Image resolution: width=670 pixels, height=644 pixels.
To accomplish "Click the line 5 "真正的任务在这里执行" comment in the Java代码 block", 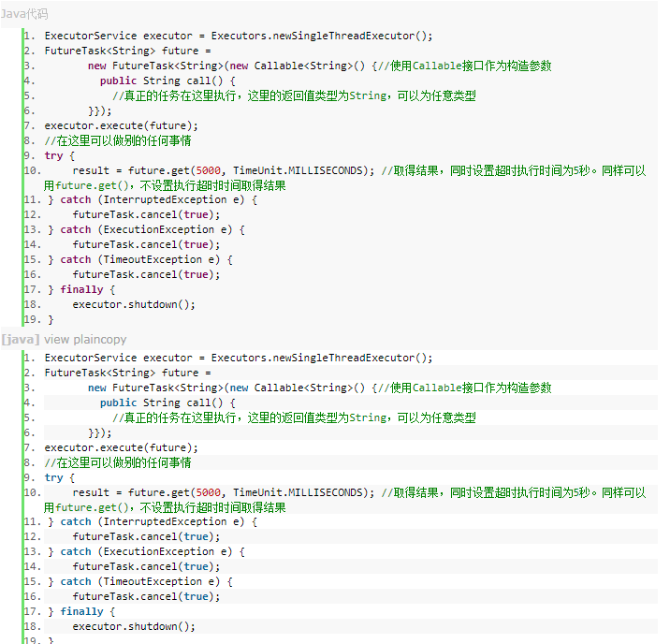I will 180,95.
